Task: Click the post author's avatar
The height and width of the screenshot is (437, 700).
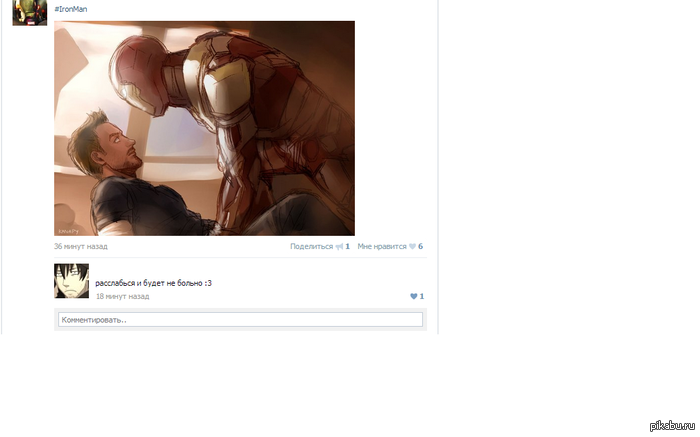Action: click(29, 12)
